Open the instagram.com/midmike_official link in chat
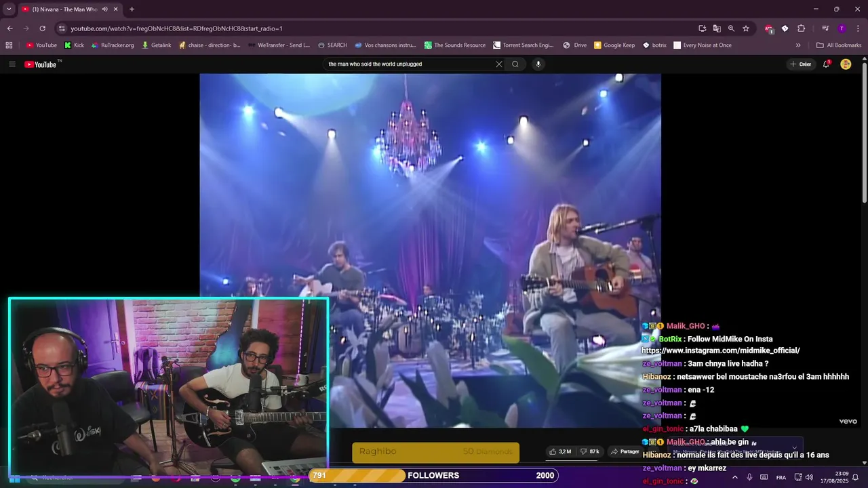This screenshot has height=488, width=868. tap(720, 350)
